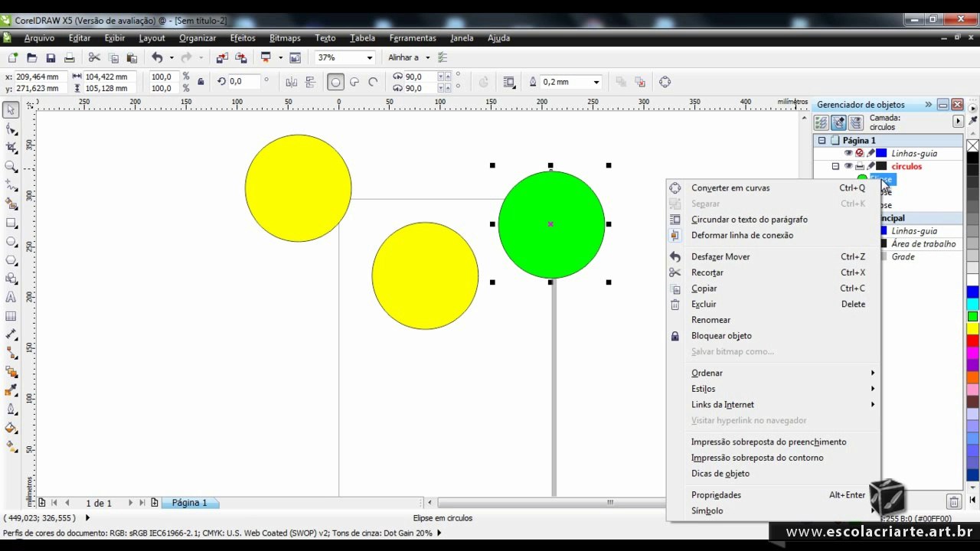Expand the Estilos submenu

[773, 389]
